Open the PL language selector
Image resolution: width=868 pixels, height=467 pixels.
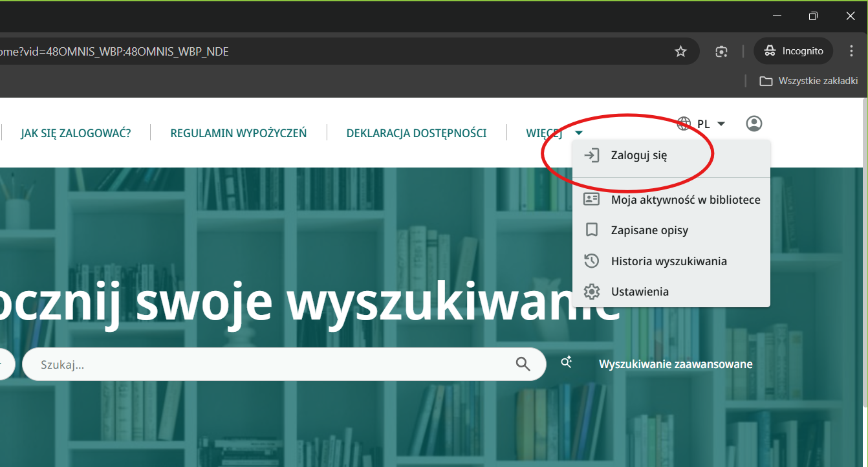pyautogui.click(x=701, y=124)
